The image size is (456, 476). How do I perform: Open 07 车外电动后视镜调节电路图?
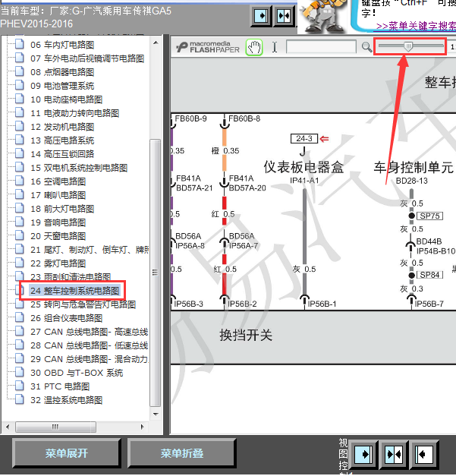(87, 58)
